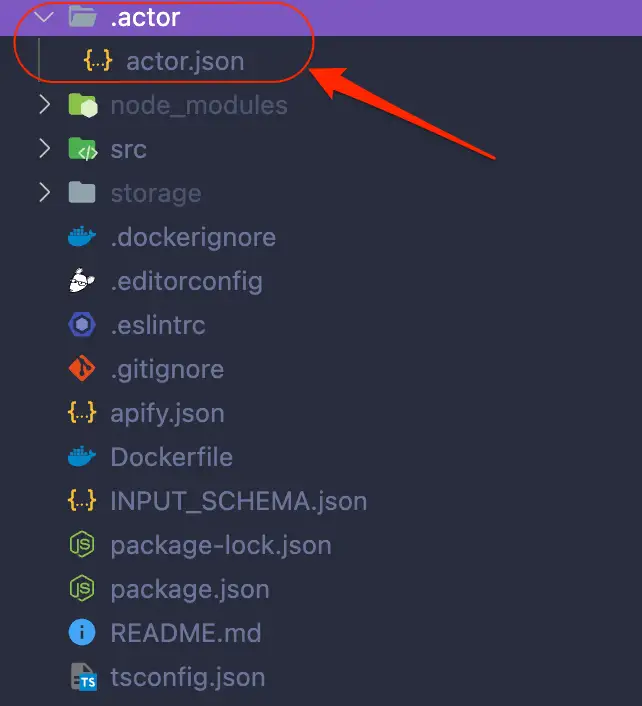This screenshot has width=642, height=706.
Task: Expand the storage folder chevron
Action: click(44, 193)
